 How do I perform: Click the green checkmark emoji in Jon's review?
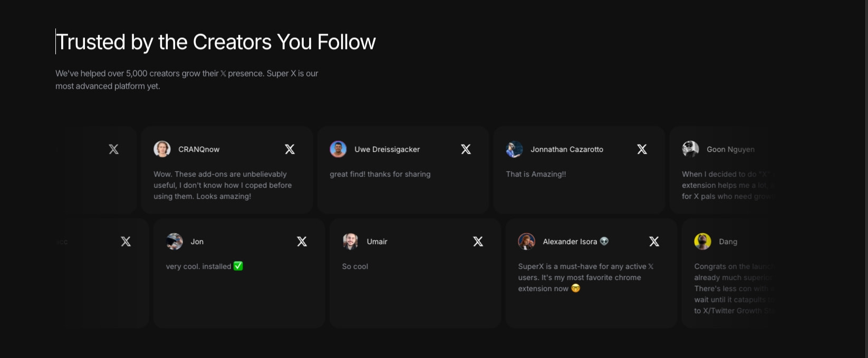(238, 266)
